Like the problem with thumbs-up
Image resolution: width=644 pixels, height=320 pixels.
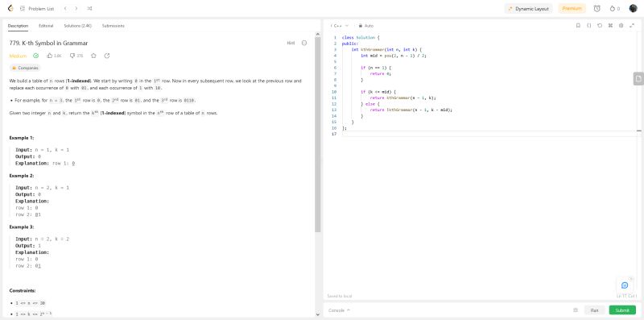point(50,56)
